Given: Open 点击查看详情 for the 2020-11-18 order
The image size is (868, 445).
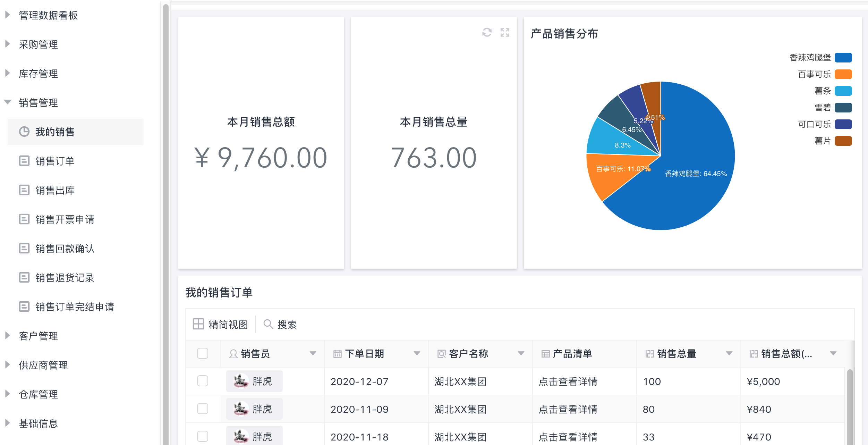Looking at the screenshot, I should (x=568, y=437).
